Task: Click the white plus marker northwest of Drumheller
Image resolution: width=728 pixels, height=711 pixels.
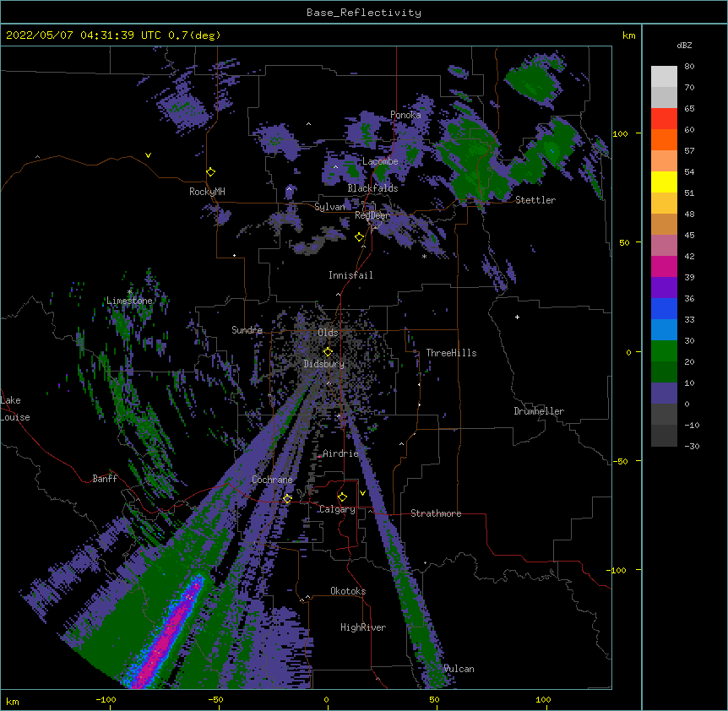Action: tap(517, 317)
